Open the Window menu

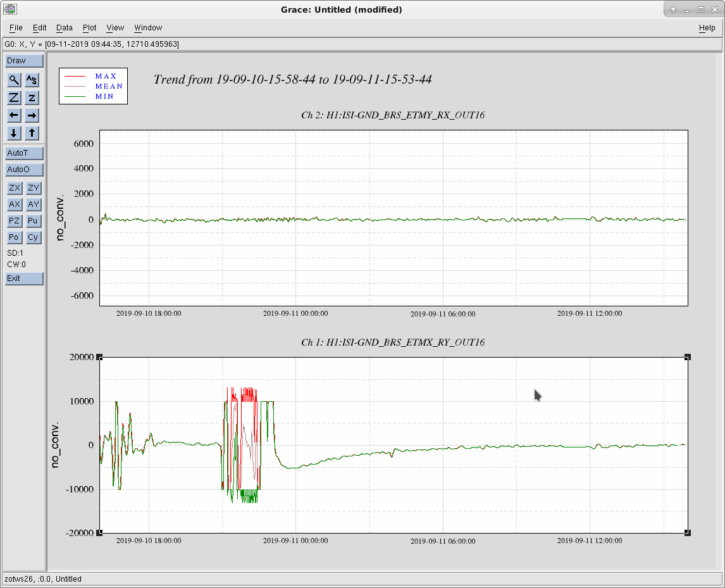tap(148, 28)
